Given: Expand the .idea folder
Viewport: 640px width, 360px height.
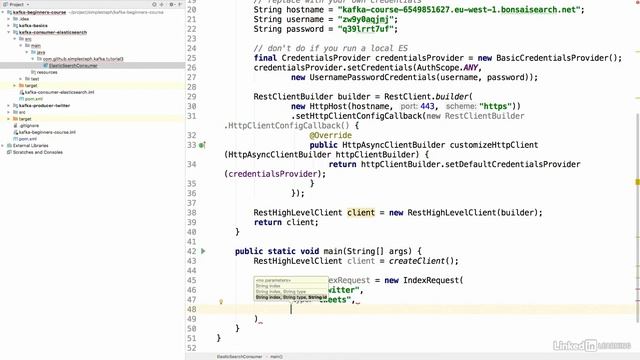Looking at the screenshot, I should [9, 19].
